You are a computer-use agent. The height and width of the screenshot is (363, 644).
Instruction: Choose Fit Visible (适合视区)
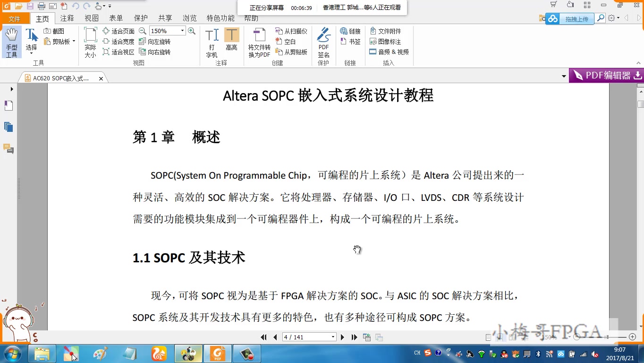tap(119, 52)
